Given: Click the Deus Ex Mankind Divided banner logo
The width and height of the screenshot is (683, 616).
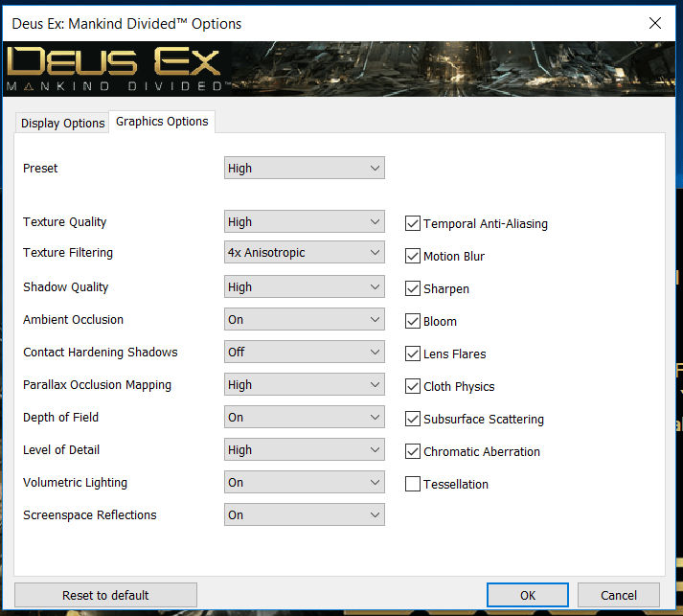Looking at the screenshot, I should 115,68.
